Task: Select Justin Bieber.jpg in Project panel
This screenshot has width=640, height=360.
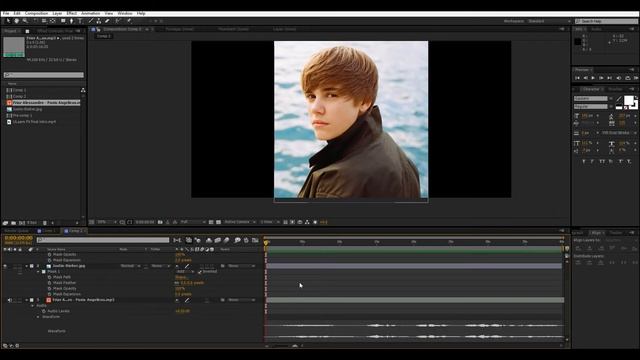Action: (27, 109)
